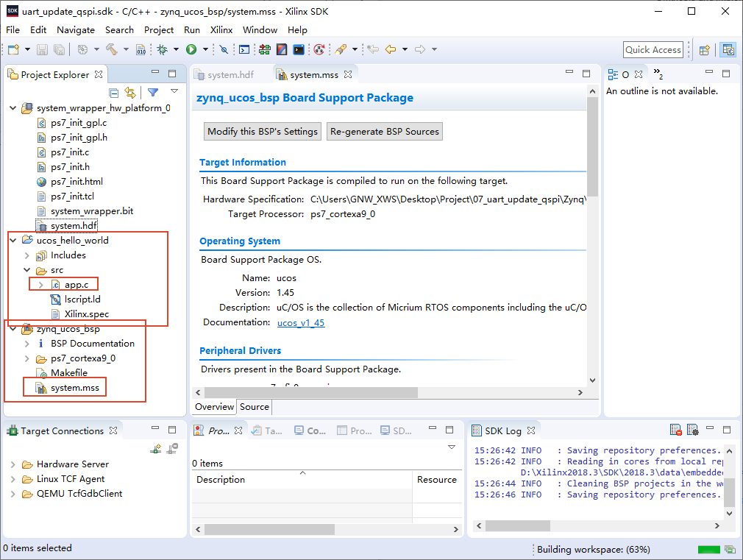Click the Program FPGA toolbar icon
This screenshot has height=560, width=743.
click(282, 49)
